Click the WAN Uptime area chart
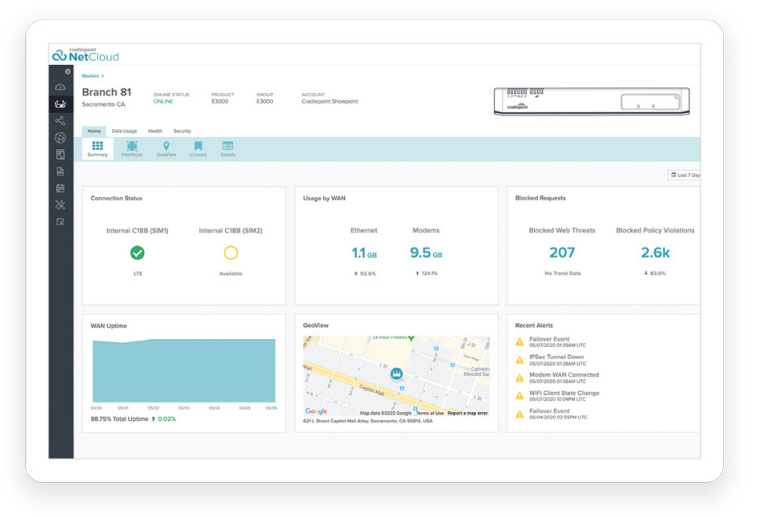This screenshot has width=766, height=517. [184, 370]
